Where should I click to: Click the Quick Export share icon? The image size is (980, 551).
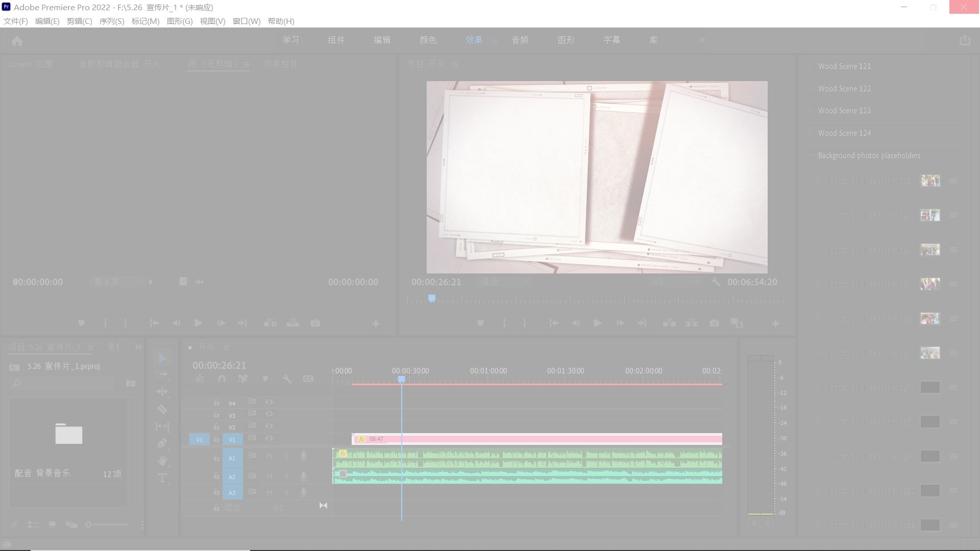click(x=964, y=40)
